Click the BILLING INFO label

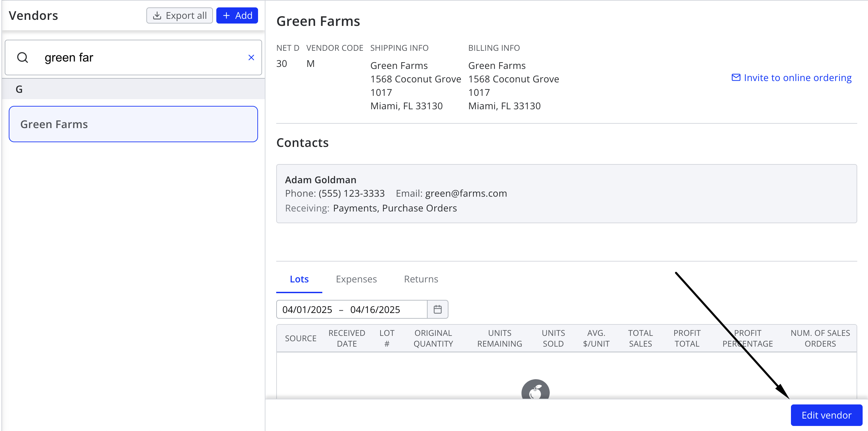click(x=494, y=48)
